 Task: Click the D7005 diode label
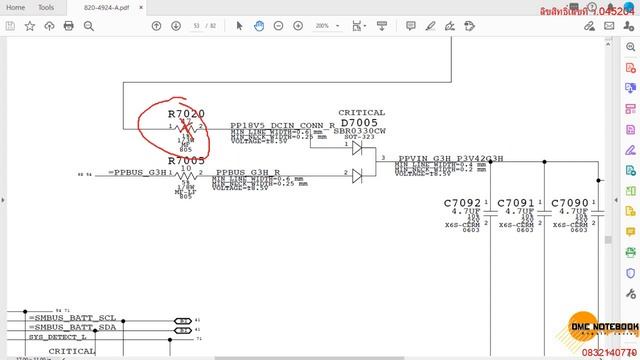(x=359, y=123)
